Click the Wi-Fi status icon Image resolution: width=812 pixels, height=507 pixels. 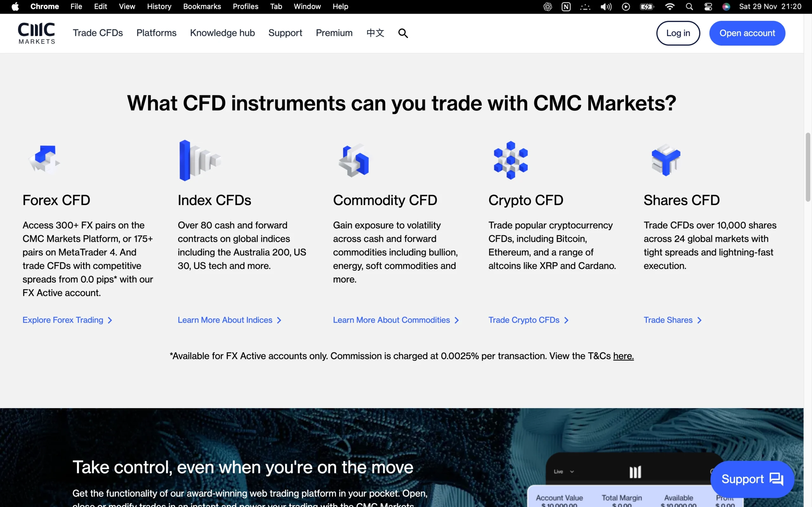(669, 6)
